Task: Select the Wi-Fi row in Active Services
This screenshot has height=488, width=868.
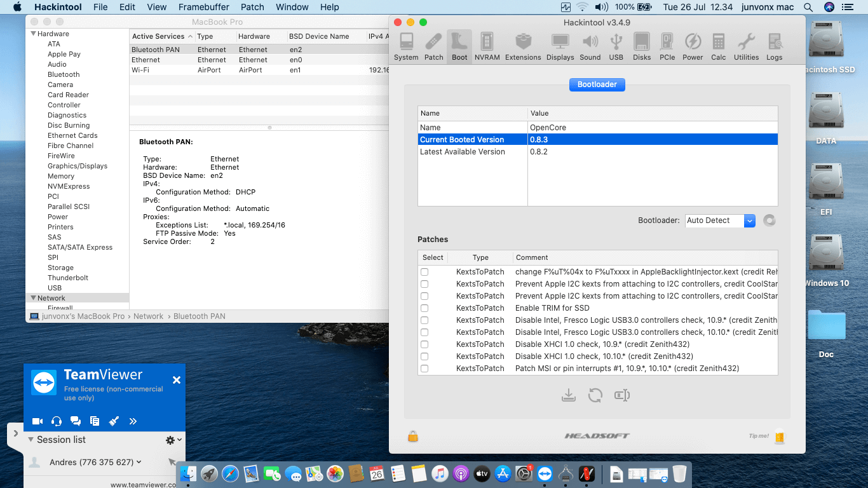Action: 140,70
